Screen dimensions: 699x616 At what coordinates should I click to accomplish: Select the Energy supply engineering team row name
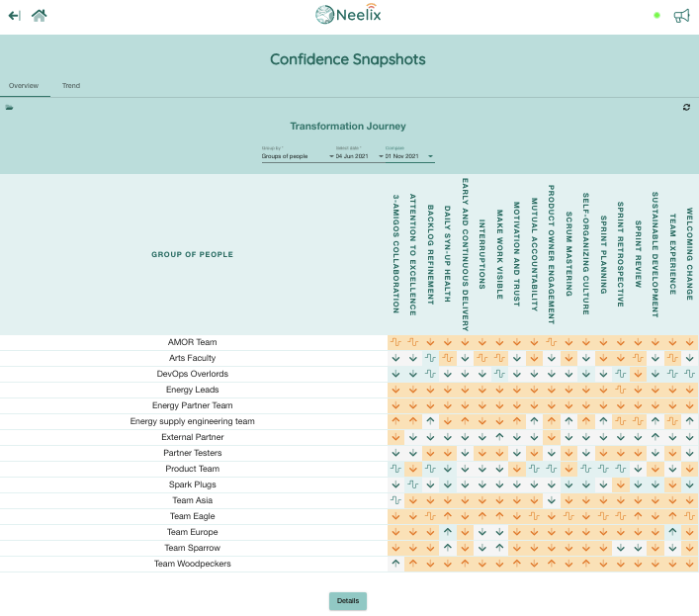(192, 421)
